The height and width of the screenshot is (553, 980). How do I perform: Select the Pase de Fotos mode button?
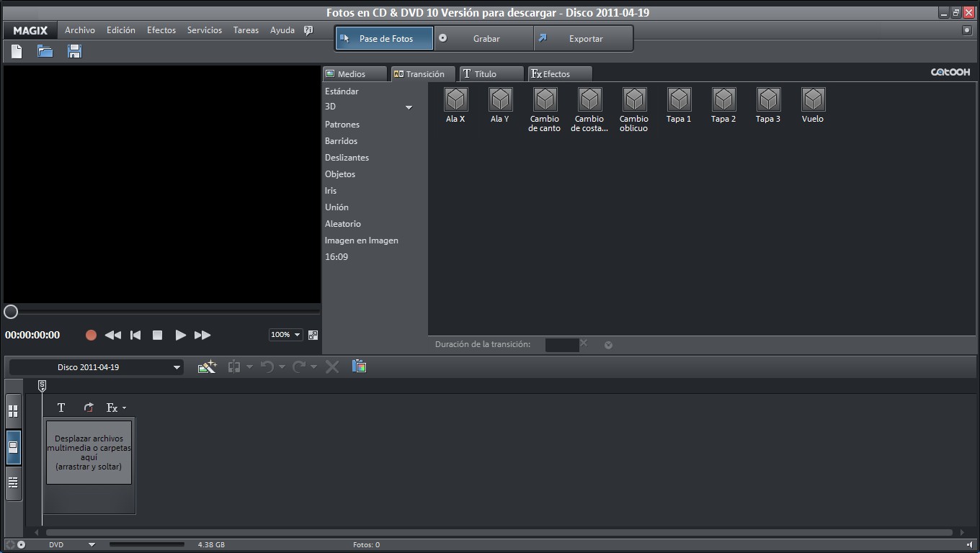(x=385, y=39)
